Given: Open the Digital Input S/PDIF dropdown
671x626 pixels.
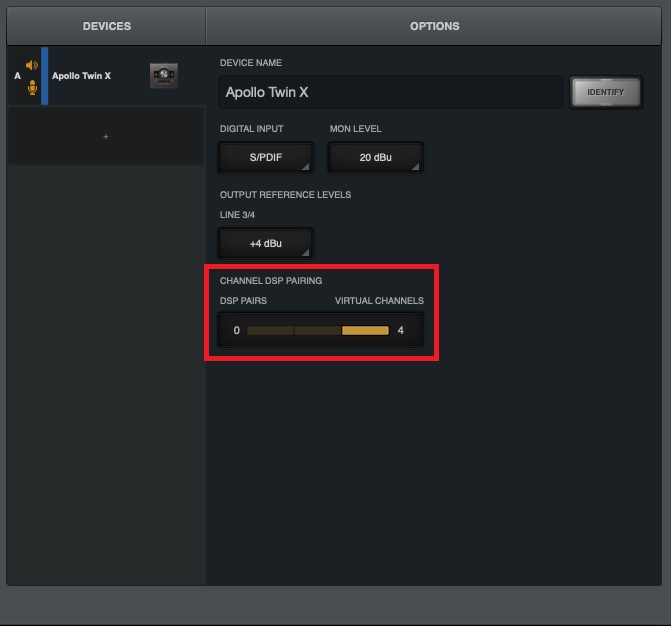Looking at the screenshot, I should (266, 157).
